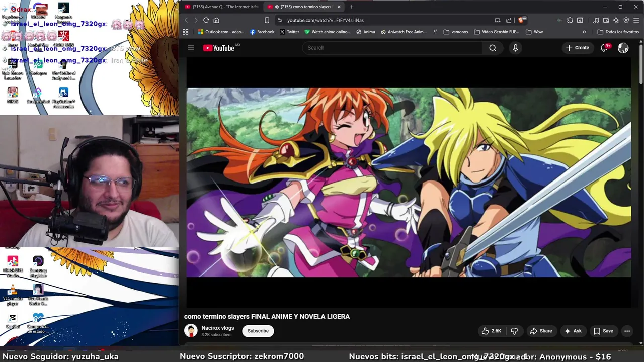
Task: Switch to the Avenue Q browser tab
Action: click(221, 7)
